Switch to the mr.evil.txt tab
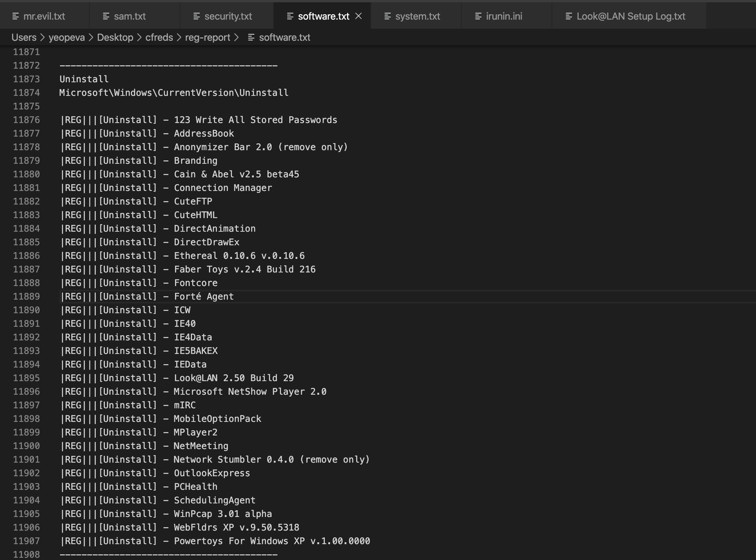Screen dimensions: 756x560 [44, 16]
